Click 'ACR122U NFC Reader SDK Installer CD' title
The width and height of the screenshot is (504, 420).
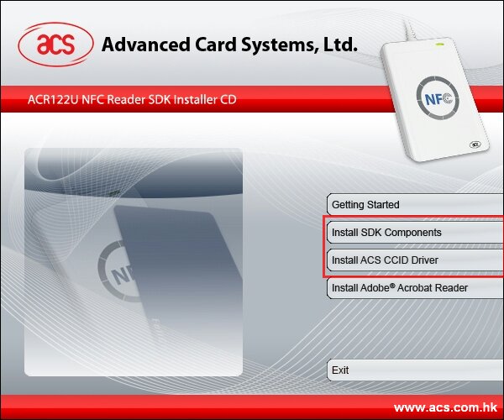[132, 99]
